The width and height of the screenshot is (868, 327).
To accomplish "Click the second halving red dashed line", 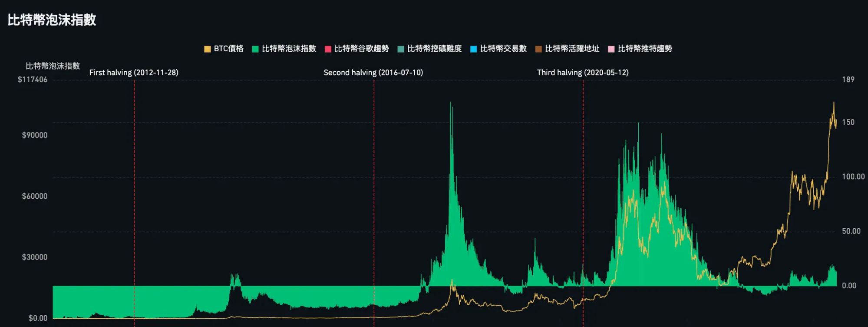I will (x=374, y=174).
